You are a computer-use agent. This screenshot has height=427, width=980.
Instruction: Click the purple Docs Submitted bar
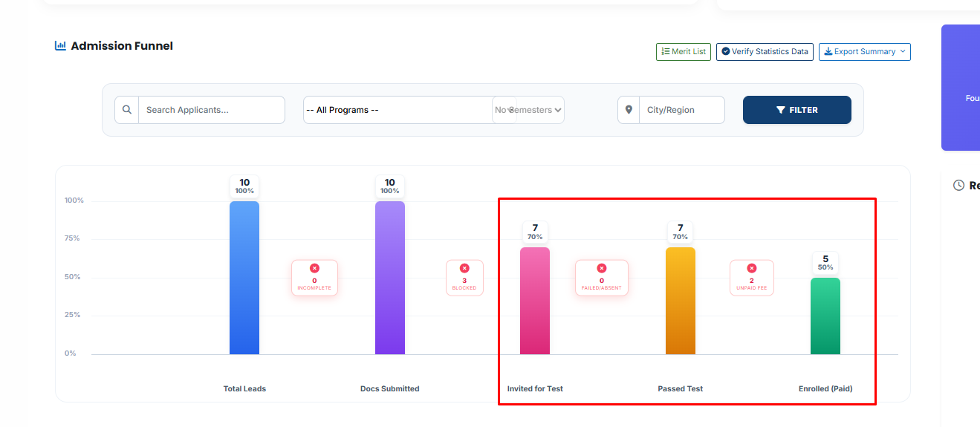pyautogui.click(x=390, y=278)
